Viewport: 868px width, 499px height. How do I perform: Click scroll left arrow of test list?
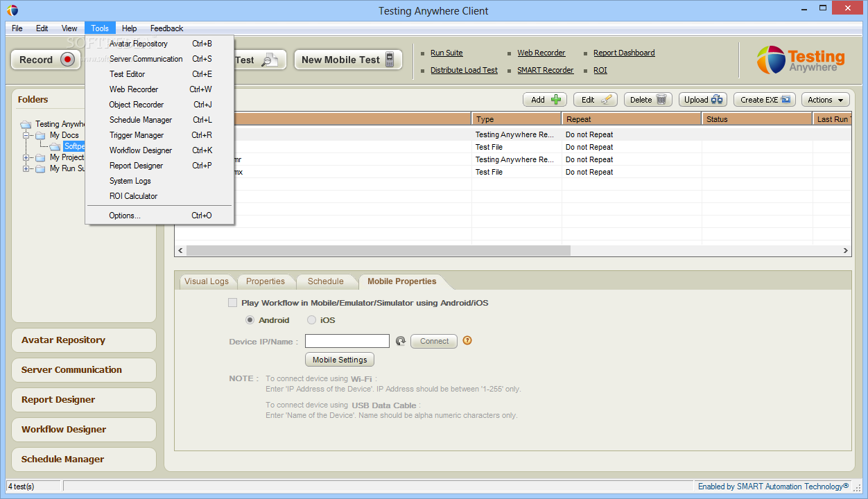pyautogui.click(x=181, y=250)
